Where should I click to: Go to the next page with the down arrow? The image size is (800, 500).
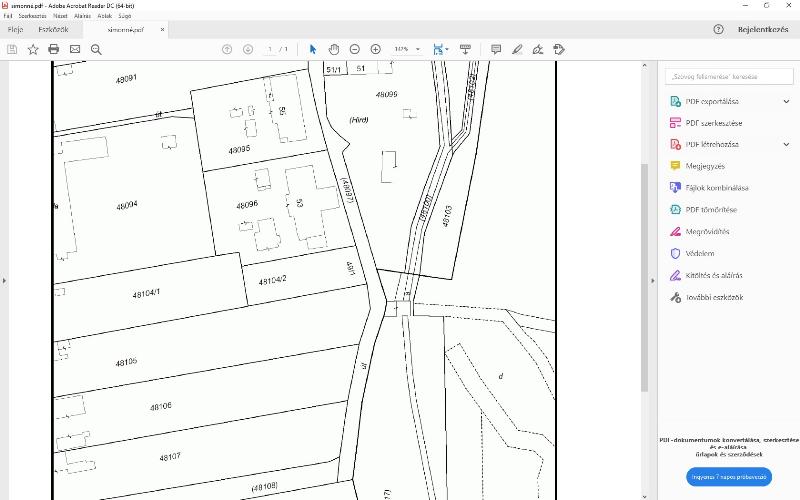click(x=248, y=49)
